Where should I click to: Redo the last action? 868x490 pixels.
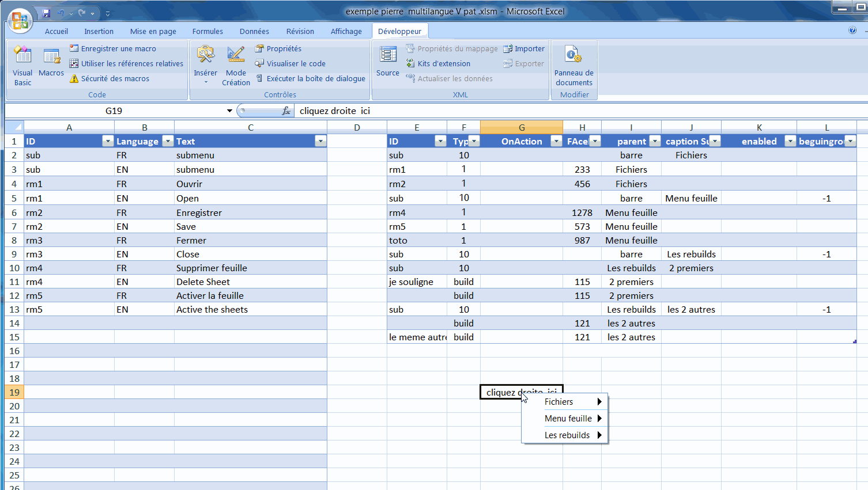[82, 13]
